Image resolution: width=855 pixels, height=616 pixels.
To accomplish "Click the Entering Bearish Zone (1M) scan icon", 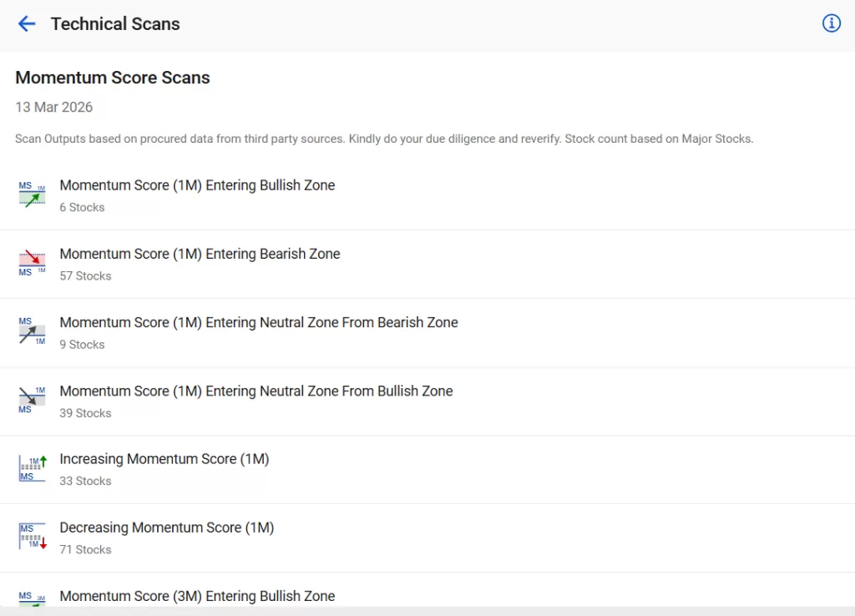I will point(32,264).
